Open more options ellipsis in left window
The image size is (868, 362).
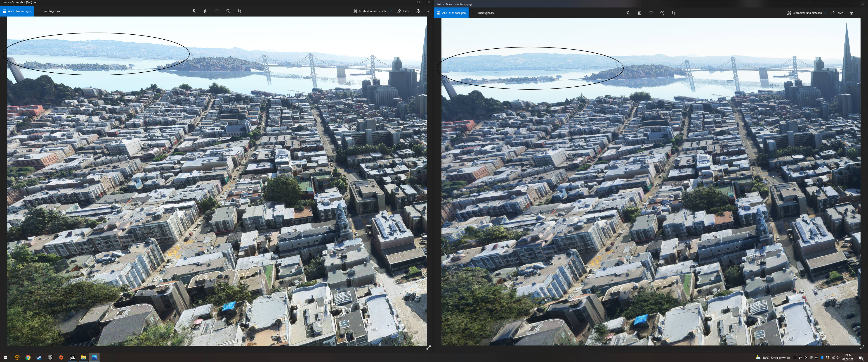[x=428, y=11]
